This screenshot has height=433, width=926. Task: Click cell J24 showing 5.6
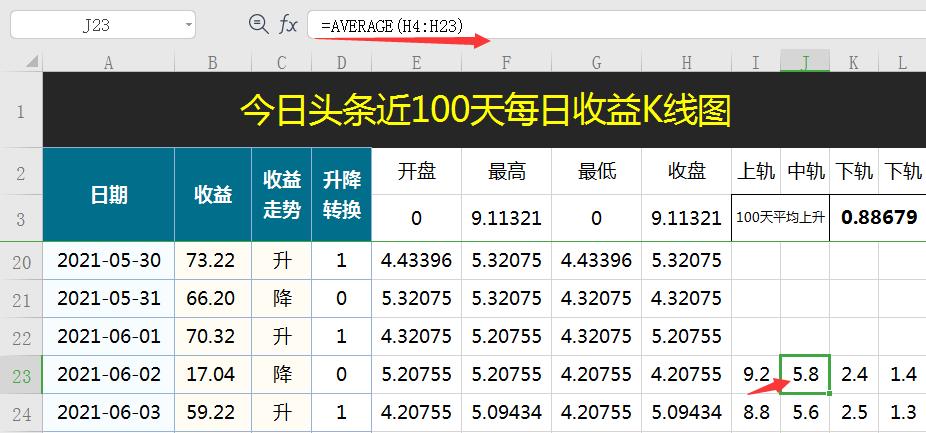[x=805, y=413]
